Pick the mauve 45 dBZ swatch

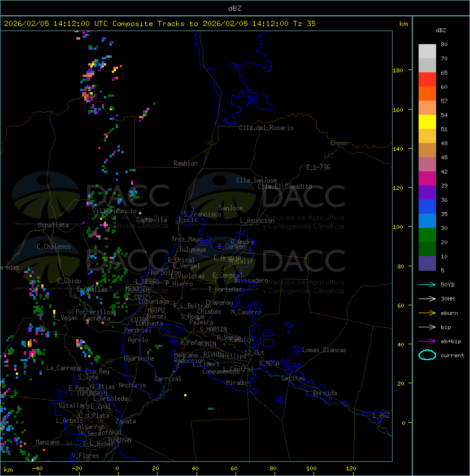427,165
